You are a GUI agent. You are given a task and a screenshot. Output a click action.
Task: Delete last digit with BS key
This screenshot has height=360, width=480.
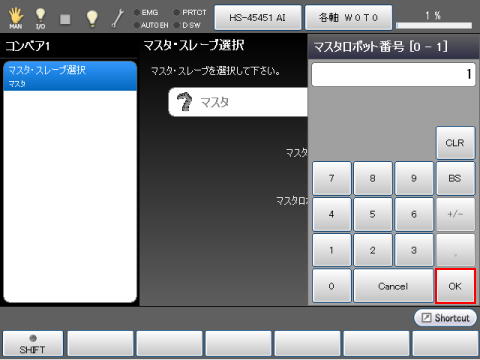455,178
